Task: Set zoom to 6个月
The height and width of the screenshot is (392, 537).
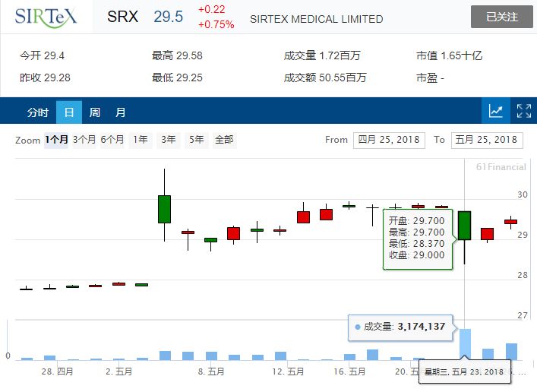Action: click(112, 140)
